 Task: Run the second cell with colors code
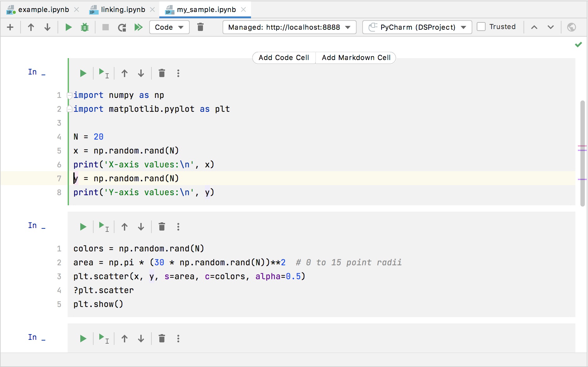point(83,227)
